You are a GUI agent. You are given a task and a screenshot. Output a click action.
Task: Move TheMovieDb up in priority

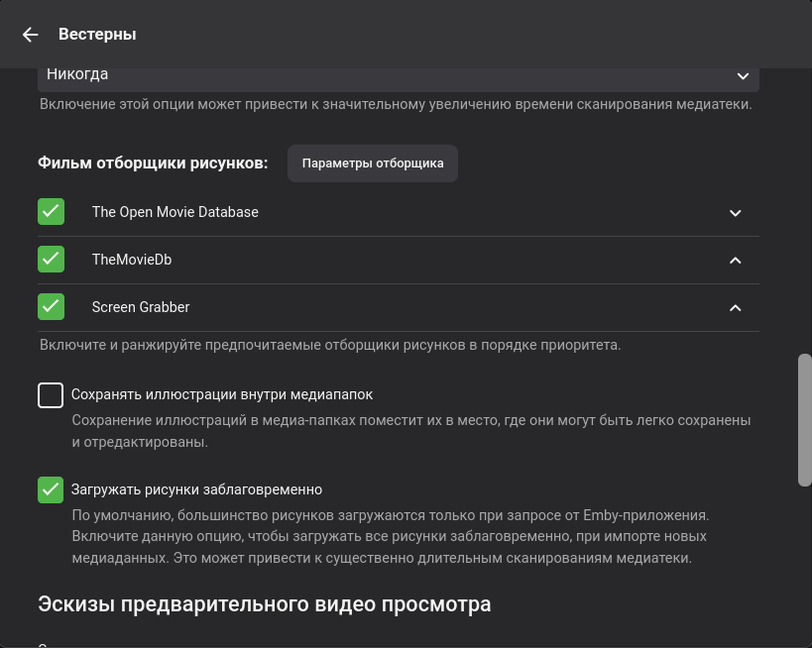pyautogui.click(x=735, y=261)
